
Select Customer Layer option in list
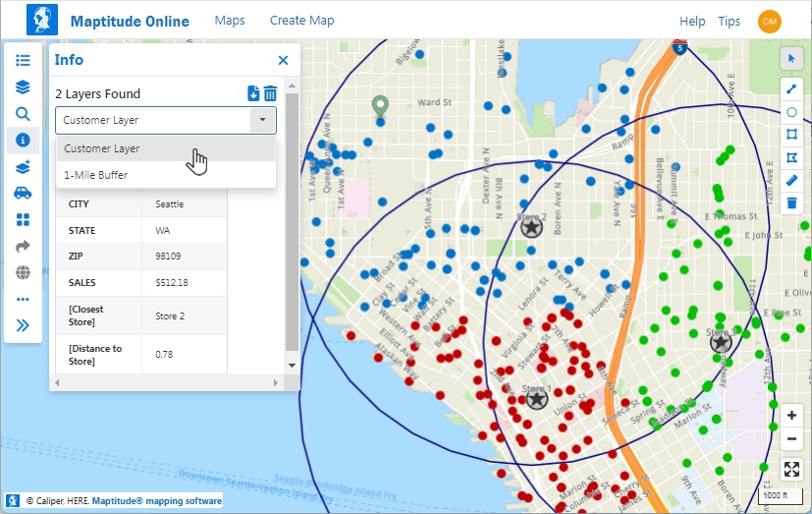coord(102,148)
